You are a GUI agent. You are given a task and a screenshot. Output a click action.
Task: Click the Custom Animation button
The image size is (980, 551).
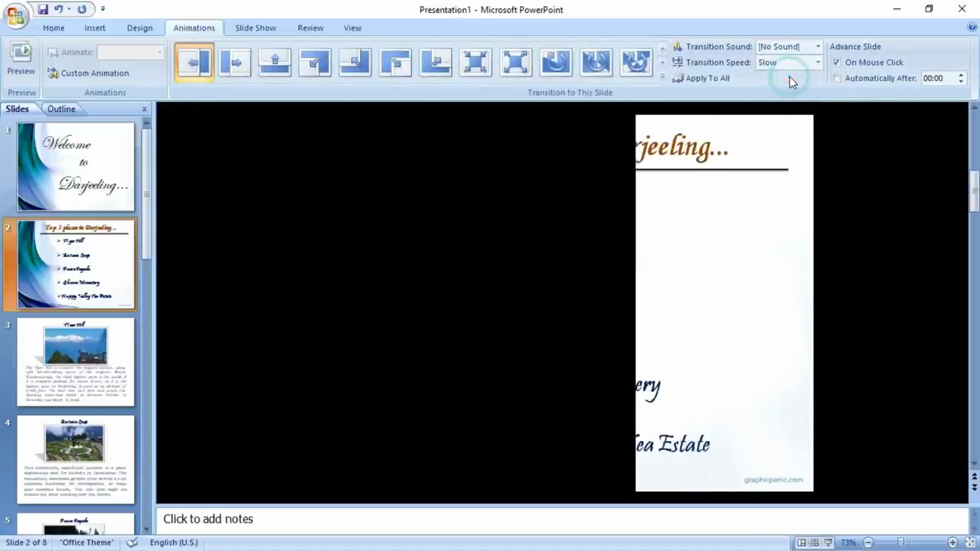click(x=88, y=73)
